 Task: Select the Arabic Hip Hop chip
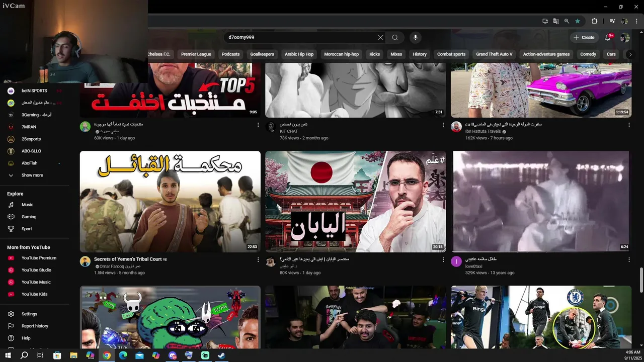point(299,54)
